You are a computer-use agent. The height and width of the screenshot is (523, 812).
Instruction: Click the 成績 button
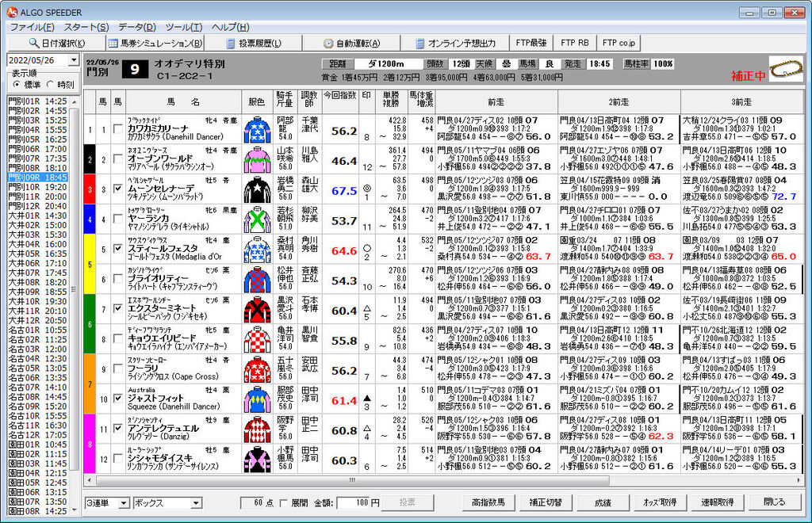603,502
